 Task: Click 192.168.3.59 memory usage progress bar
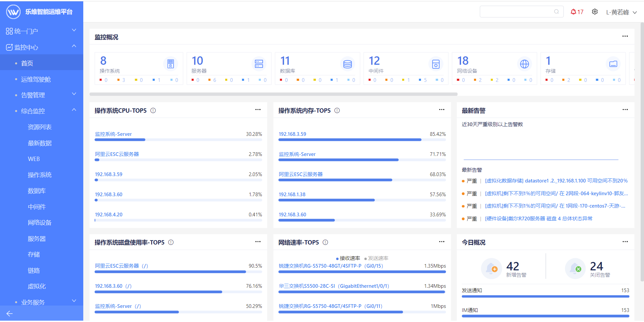(x=362, y=140)
